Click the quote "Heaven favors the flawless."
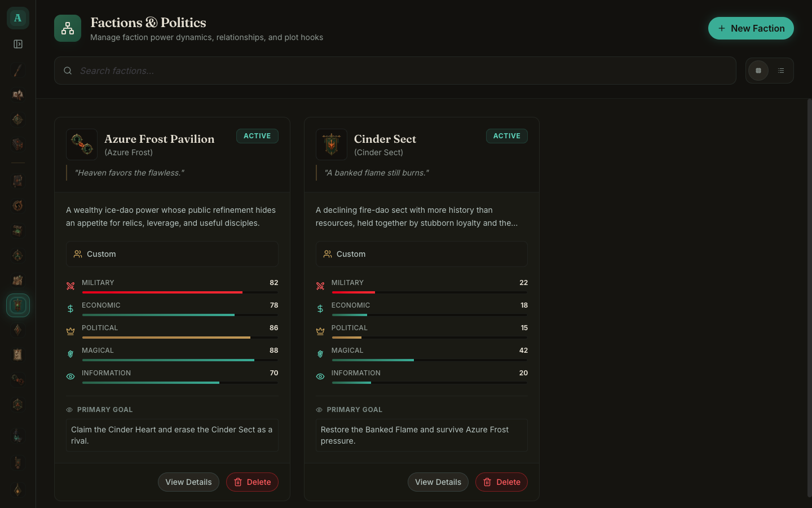Screen dimensions: 812x508 (x=129, y=173)
